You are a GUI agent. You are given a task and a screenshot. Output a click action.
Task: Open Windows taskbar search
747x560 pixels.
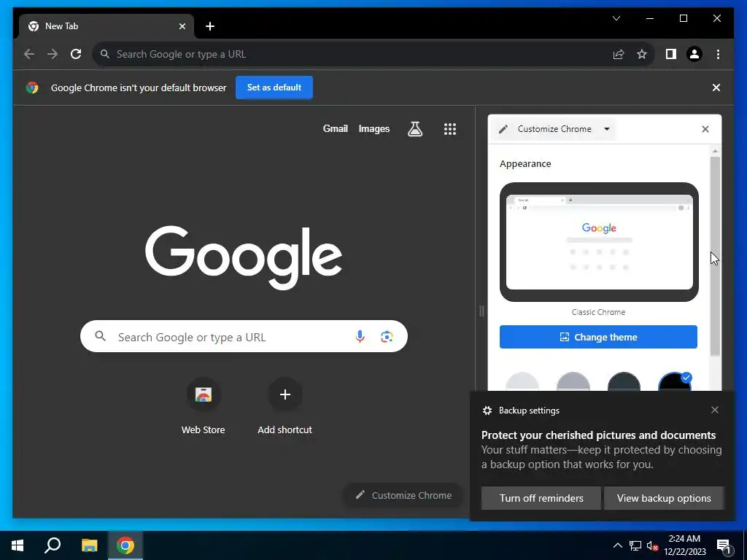click(53, 545)
